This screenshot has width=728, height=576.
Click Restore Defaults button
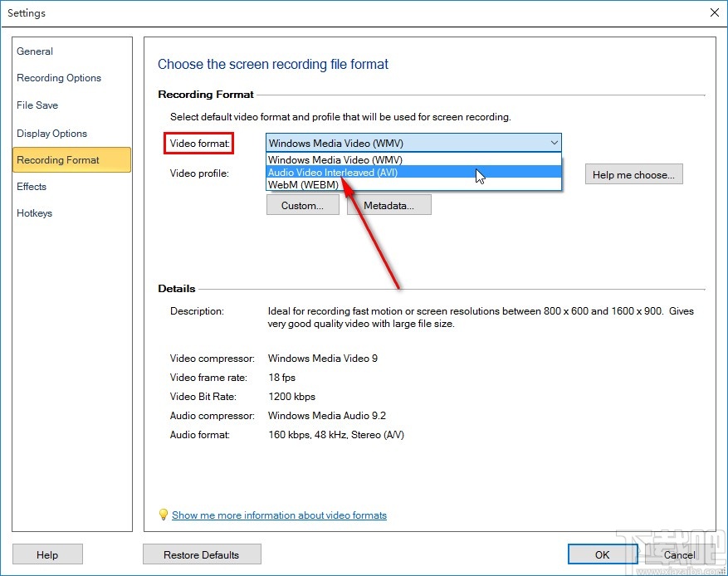click(x=202, y=554)
